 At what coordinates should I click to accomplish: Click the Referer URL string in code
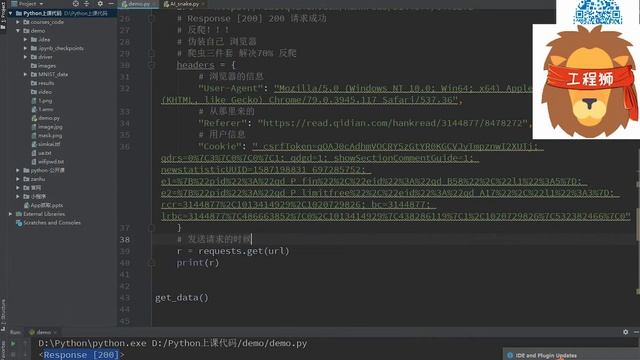393,123
